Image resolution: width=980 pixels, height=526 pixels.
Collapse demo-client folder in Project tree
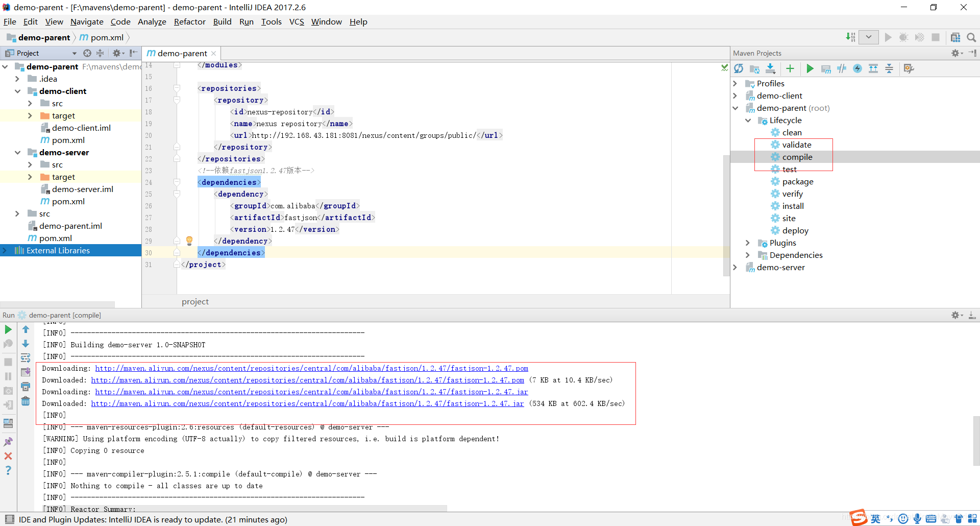tap(17, 91)
